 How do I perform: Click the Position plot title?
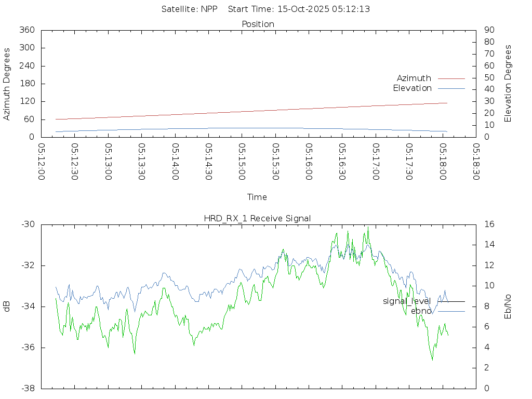tap(258, 24)
